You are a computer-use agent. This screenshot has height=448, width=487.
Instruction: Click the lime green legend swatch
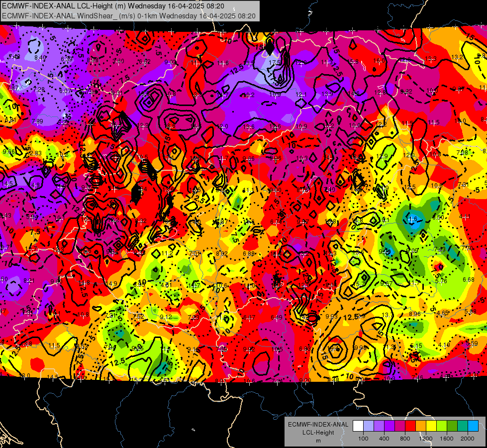coord(442,426)
